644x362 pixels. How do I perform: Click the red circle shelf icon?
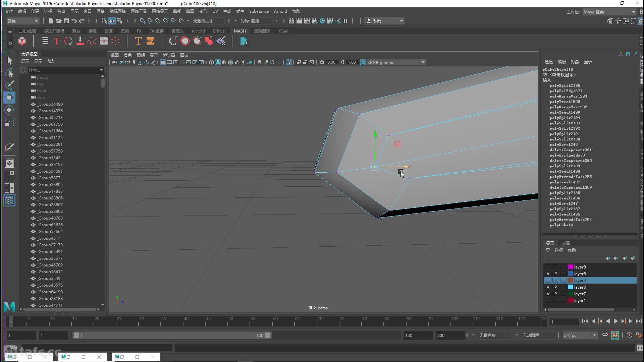pos(185,41)
